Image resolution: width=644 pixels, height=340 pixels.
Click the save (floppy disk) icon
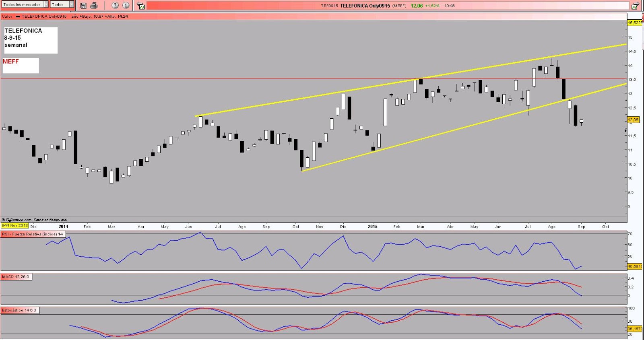(x=83, y=5)
